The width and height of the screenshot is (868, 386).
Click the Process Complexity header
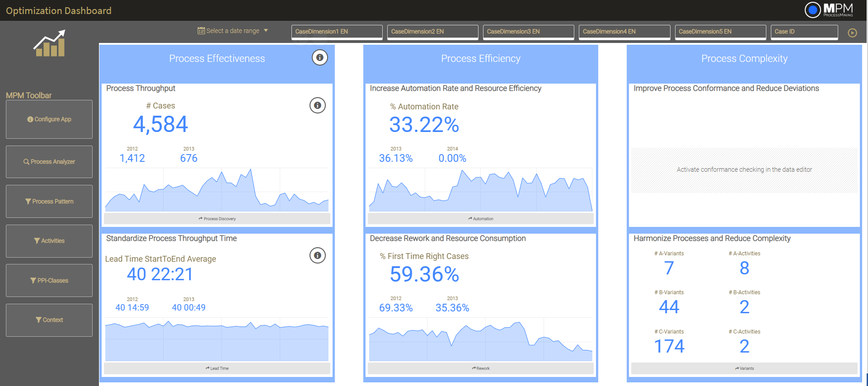744,59
